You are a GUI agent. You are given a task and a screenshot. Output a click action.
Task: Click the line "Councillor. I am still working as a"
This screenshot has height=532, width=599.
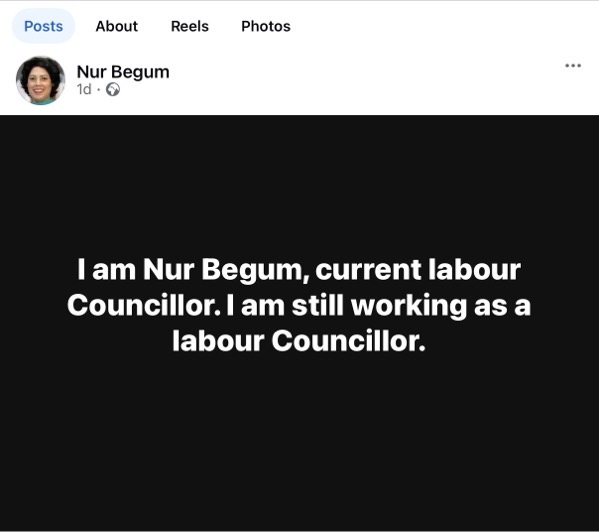click(x=299, y=306)
